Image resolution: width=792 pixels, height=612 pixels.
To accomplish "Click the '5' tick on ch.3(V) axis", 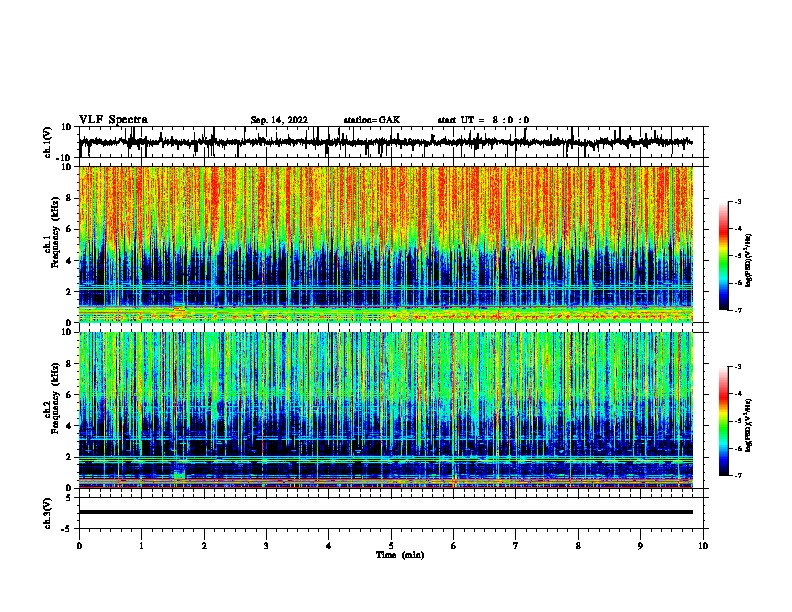I will coord(69,497).
